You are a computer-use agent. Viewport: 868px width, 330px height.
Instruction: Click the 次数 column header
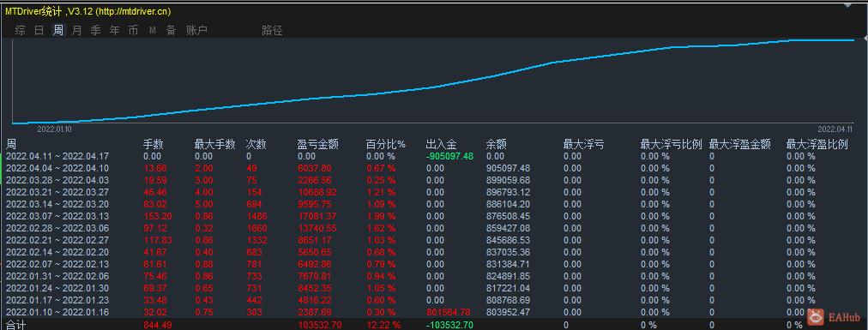[x=256, y=145]
